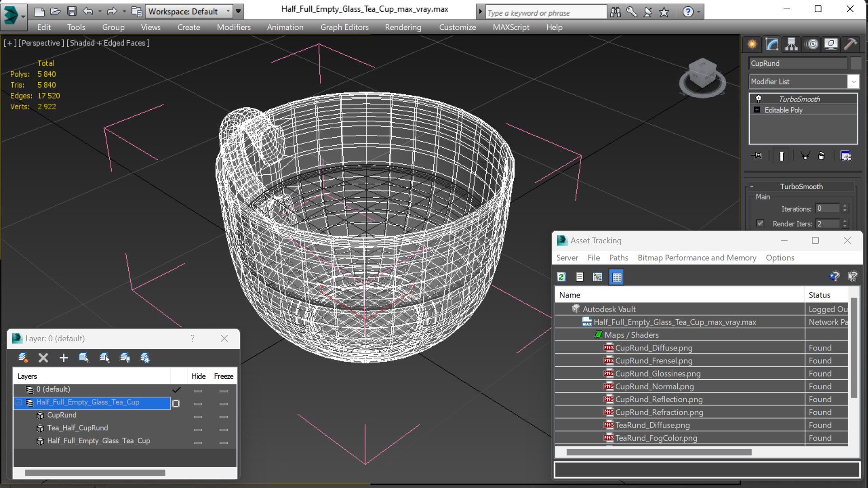Click the Perspective viewport label

41,43
